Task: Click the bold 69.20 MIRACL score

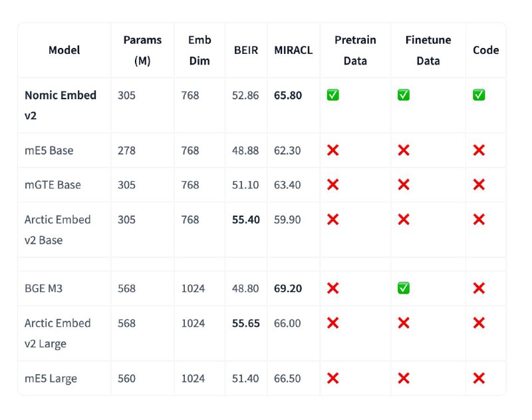Action: pyautogui.click(x=288, y=289)
